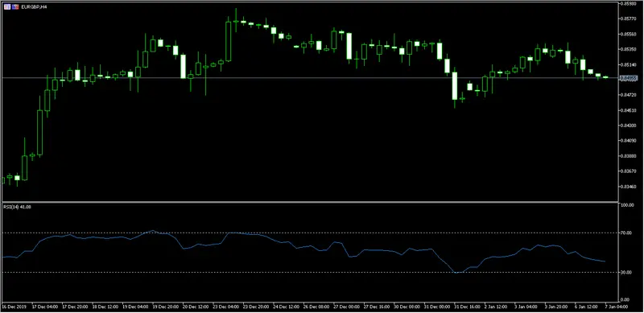
Task: Click the 100.00 RSI scale label
Action: [x=629, y=204]
